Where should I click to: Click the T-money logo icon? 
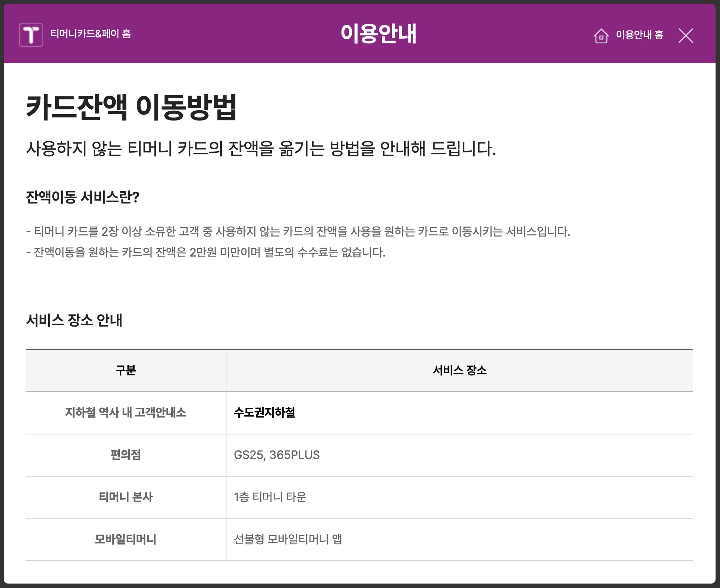(x=31, y=35)
